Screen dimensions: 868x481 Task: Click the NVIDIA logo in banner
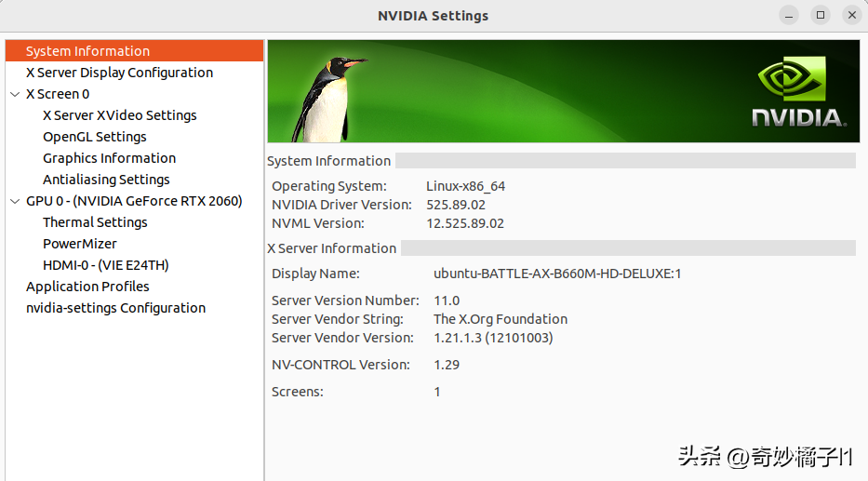pyautogui.click(x=797, y=92)
